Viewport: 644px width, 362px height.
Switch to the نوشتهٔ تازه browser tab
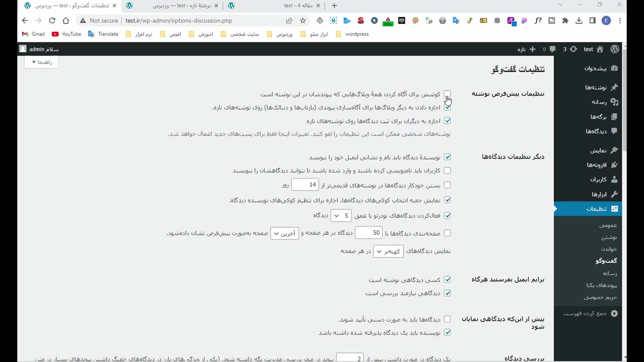pyautogui.click(x=182, y=6)
